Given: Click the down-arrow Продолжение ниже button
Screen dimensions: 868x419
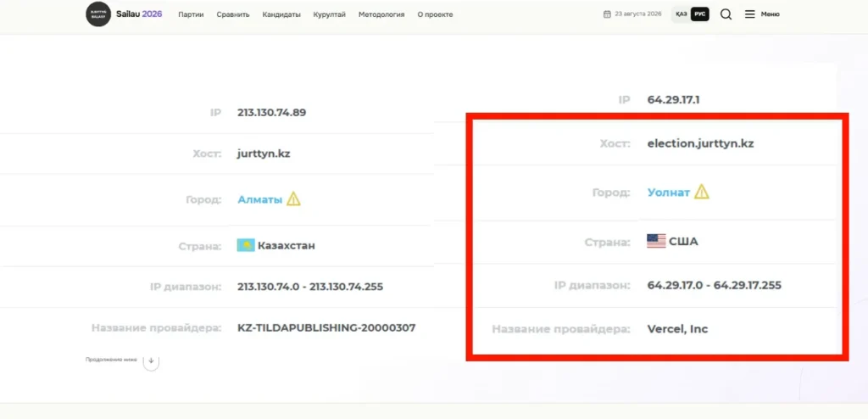Looking at the screenshot, I should (151, 360).
